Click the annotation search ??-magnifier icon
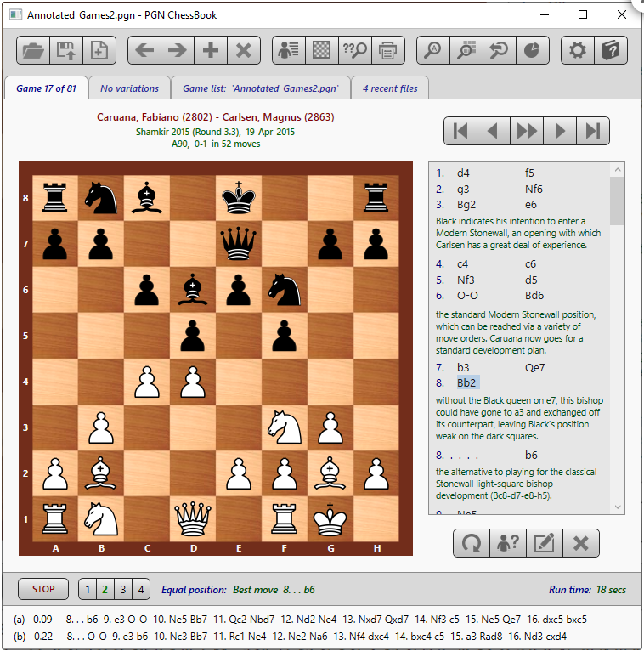 click(x=355, y=50)
